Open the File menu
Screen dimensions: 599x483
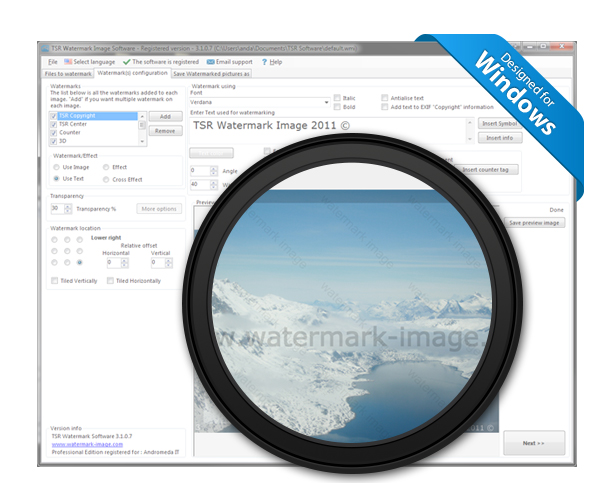(53, 62)
